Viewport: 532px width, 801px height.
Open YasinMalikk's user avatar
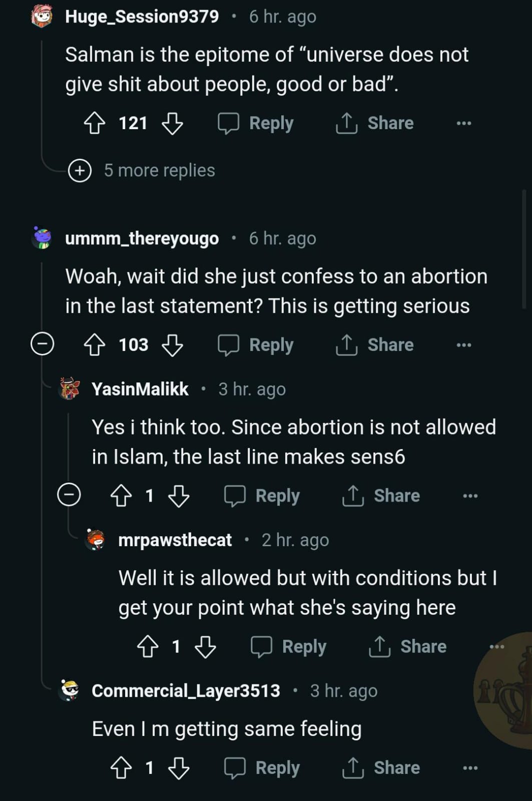(70, 389)
